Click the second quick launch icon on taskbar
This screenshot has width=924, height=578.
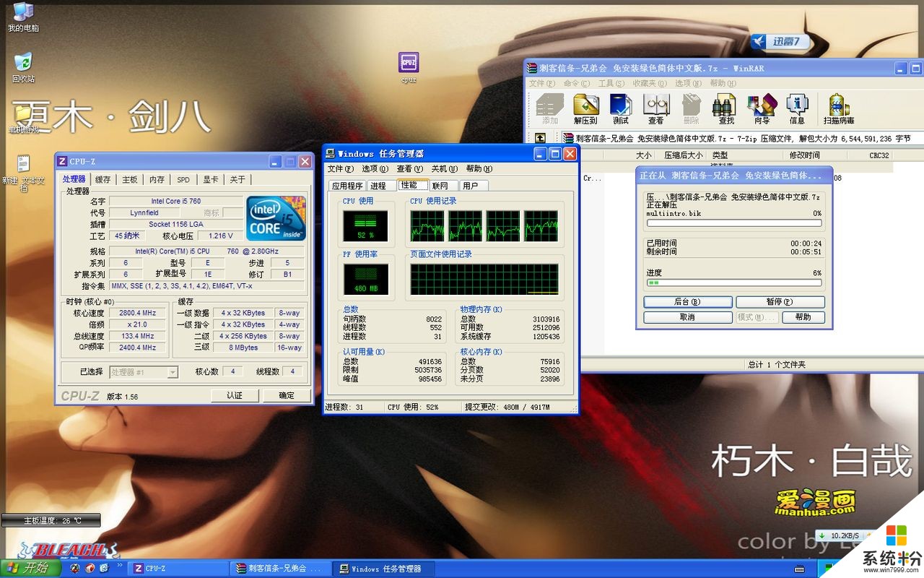tap(90, 569)
